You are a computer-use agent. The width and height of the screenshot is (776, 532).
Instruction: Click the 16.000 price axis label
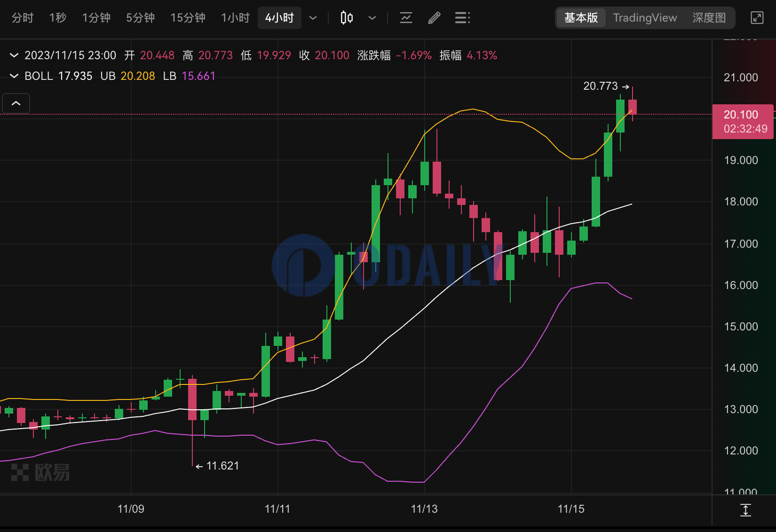point(741,285)
